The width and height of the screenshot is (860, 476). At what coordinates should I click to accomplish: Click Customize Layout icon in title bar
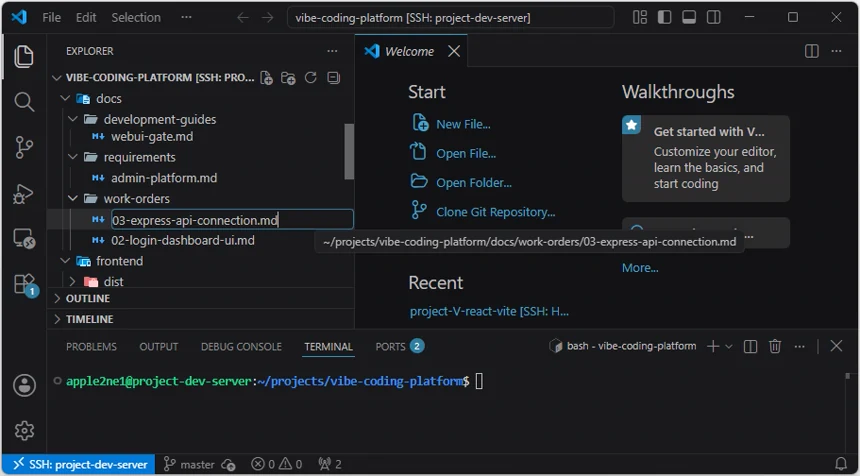point(640,18)
